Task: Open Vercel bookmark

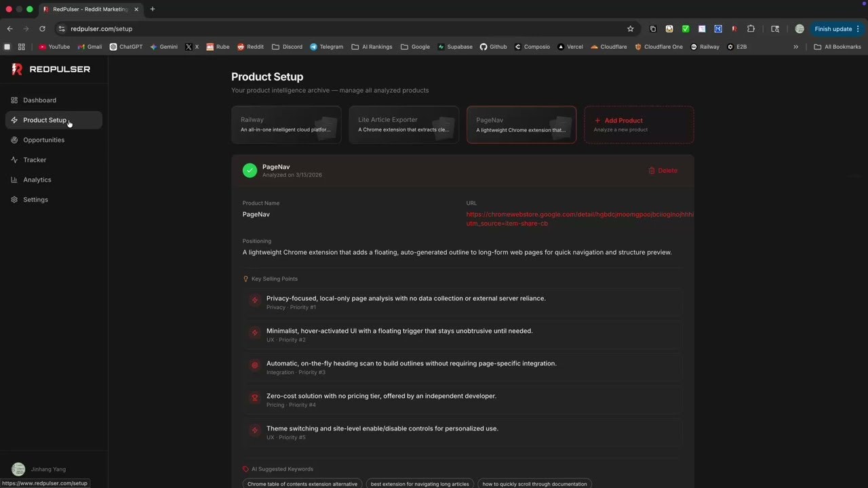Action: point(570,47)
